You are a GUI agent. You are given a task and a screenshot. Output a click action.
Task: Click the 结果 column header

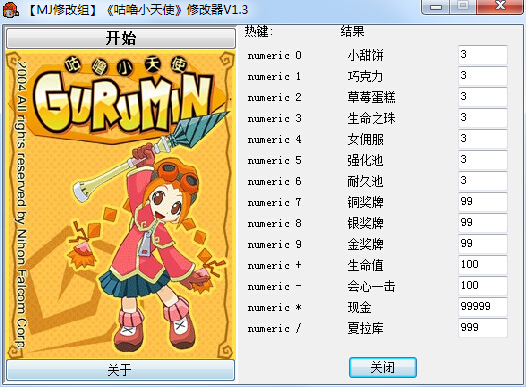pos(352,31)
